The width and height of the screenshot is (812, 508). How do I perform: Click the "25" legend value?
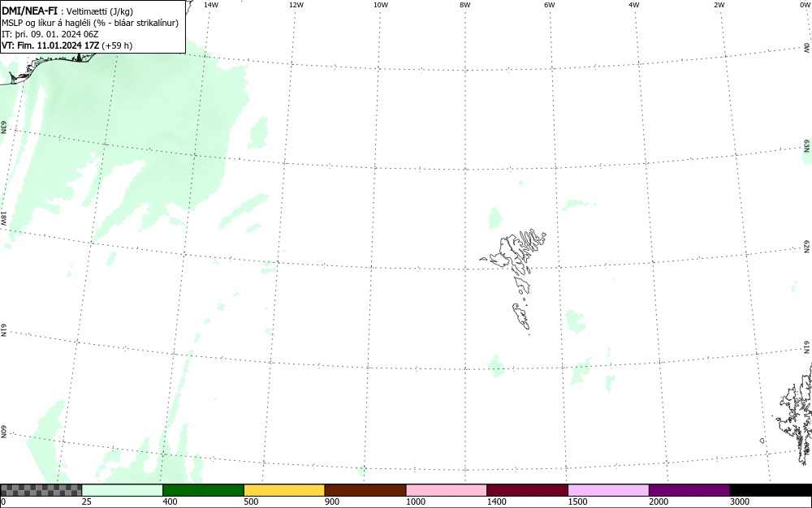(x=87, y=502)
